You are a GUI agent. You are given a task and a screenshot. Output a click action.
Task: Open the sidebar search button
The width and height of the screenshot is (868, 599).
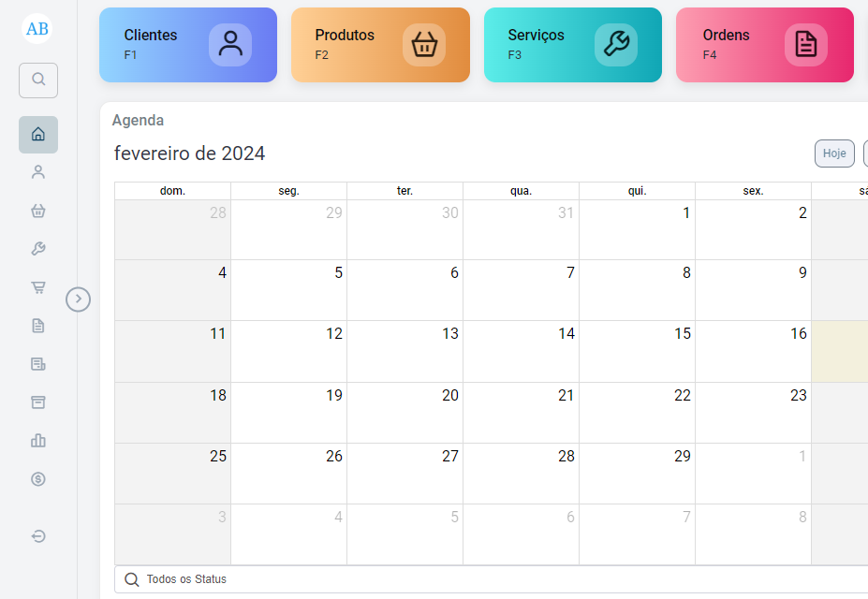coord(38,80)
